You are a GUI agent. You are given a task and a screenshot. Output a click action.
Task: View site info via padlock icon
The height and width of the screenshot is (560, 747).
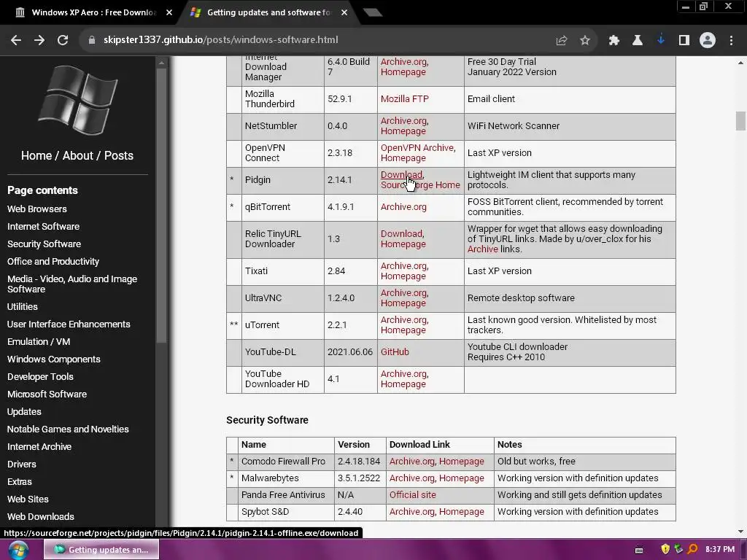point(92,40)
